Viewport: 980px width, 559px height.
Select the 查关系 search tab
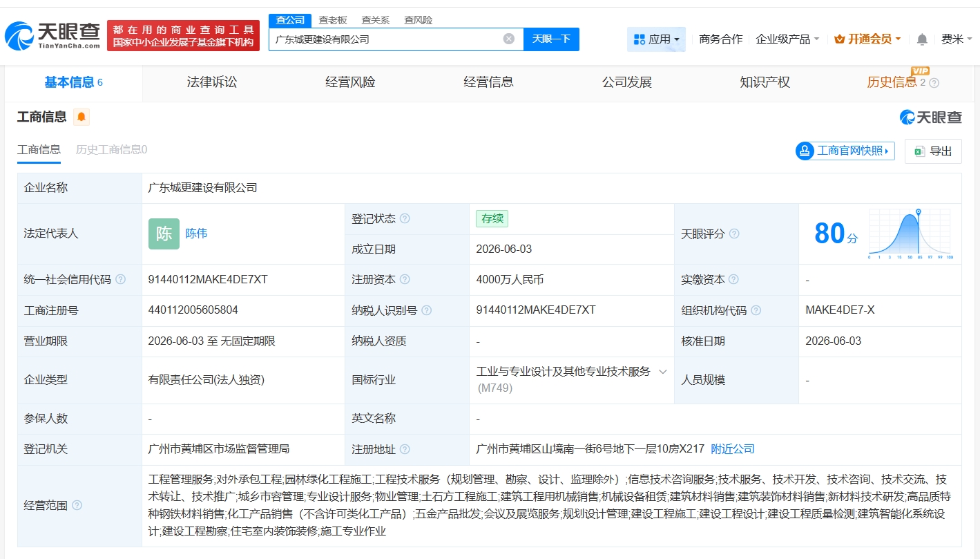376,20
